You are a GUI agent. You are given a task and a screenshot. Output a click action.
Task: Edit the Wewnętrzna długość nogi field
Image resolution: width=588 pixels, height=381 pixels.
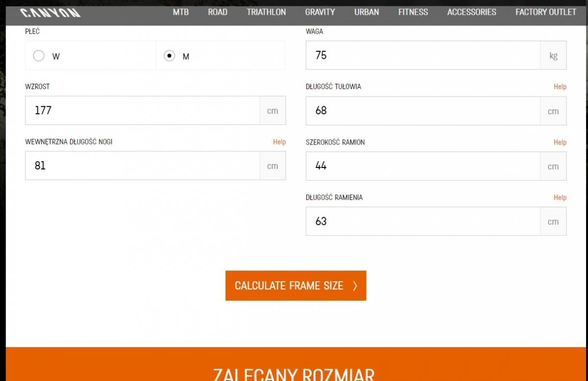(x=142, y=166)
